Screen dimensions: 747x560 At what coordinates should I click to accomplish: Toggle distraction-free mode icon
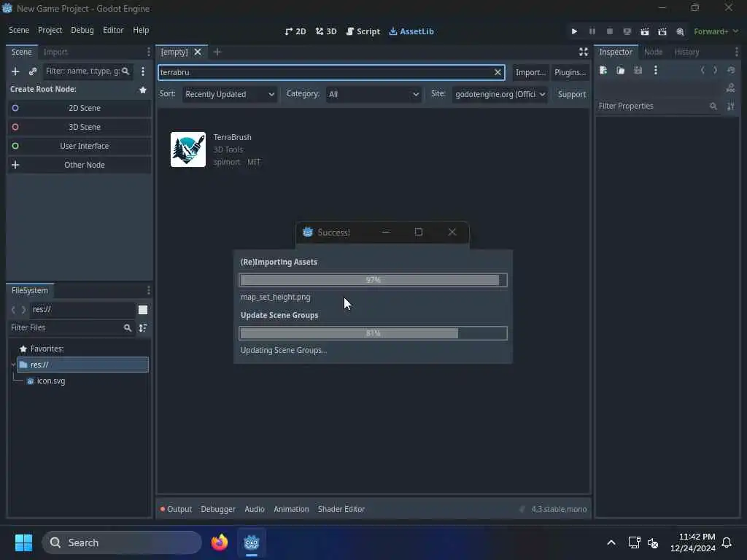583,52
